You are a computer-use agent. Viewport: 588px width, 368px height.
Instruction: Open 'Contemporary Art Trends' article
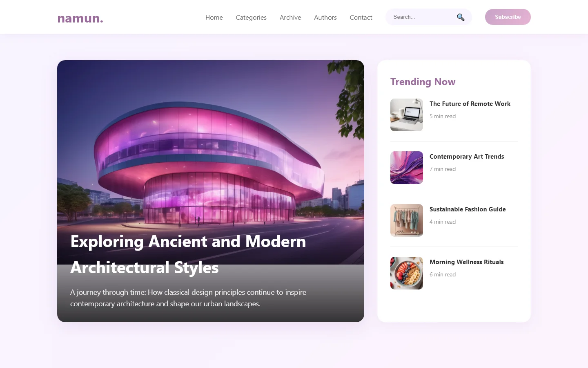click(x=467, y=157)
